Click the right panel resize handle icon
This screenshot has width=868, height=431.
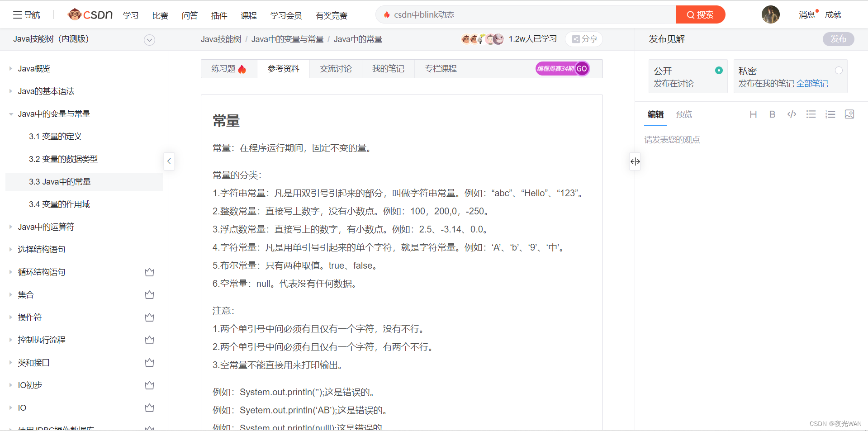tap(635, 161)
